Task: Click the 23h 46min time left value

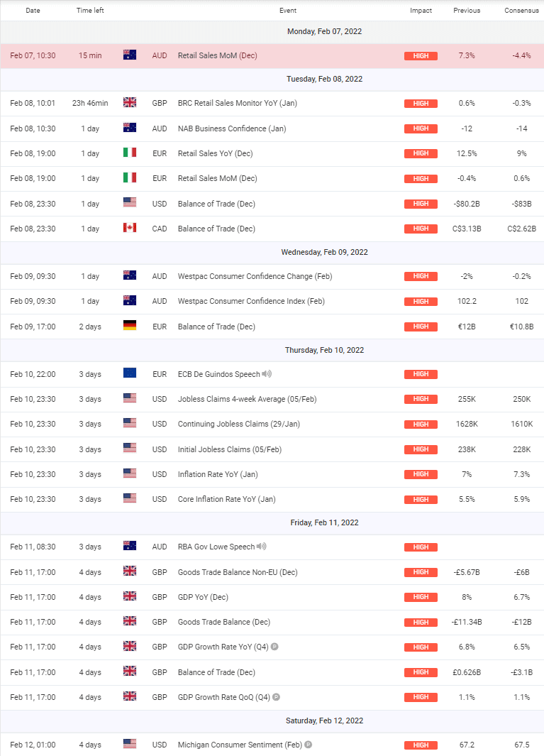Action: [90, 103]
